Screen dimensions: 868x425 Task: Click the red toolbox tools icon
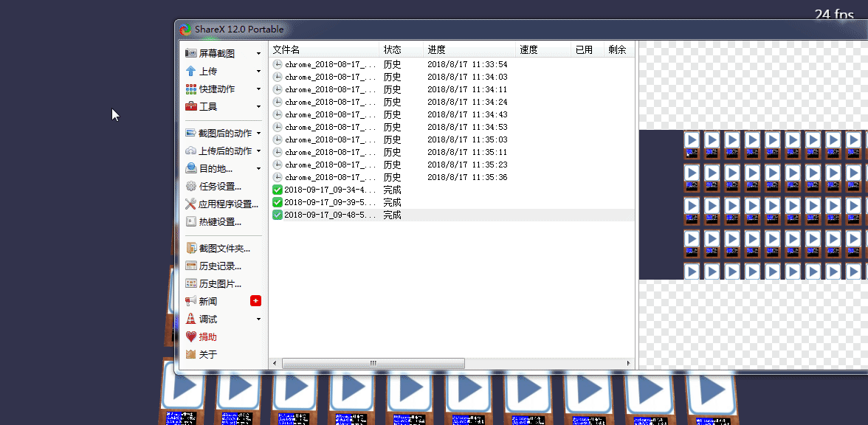pyautogui.click(x=190, y=107)
